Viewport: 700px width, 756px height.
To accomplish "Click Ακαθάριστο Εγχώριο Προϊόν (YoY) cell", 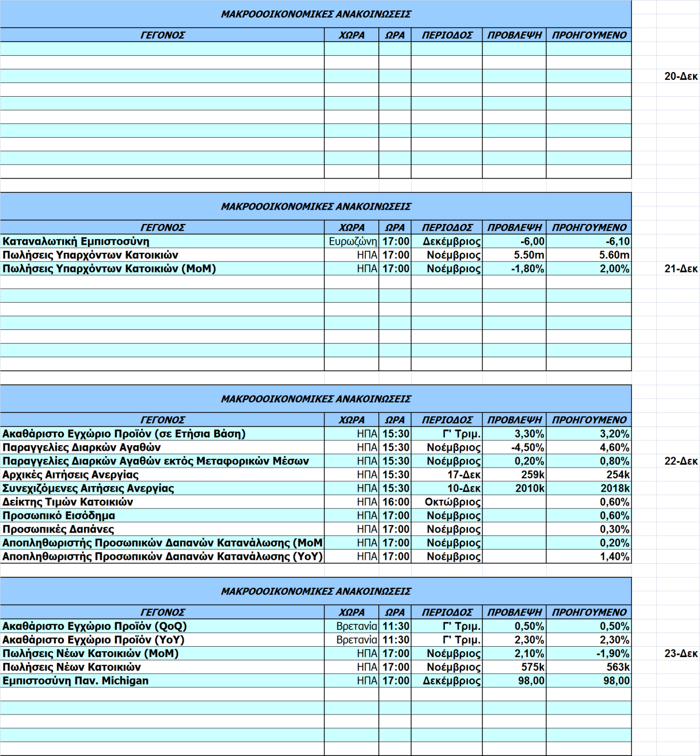I will click(162, 640).
